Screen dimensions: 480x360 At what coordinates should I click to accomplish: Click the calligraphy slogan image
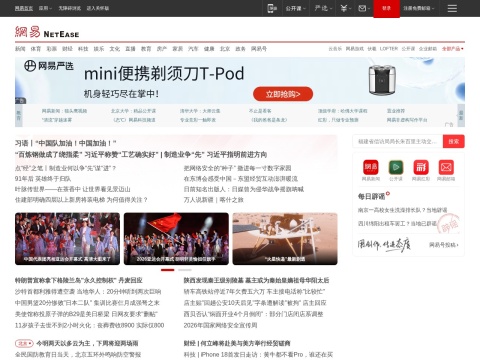(x=384, y=245)
